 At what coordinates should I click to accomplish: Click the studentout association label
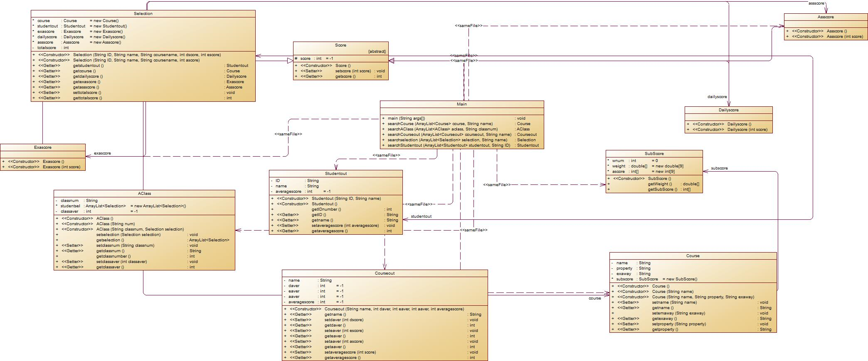[x=421, y=216]
